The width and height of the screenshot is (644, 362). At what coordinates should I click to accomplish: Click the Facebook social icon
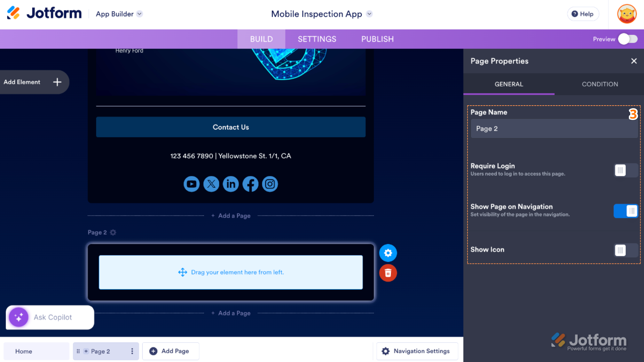pyautogui.click(x=250, y=184)
